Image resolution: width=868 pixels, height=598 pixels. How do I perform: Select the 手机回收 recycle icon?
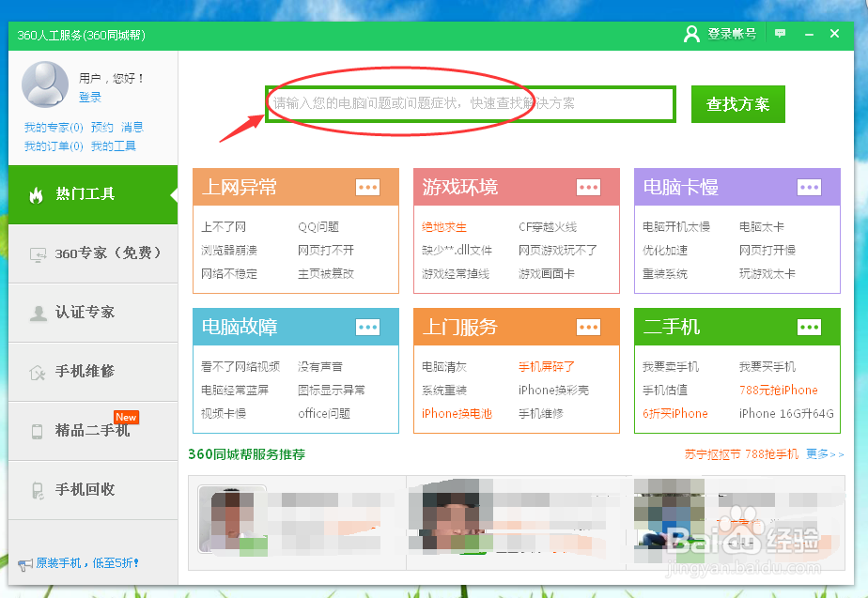click(x=38, y=490)
